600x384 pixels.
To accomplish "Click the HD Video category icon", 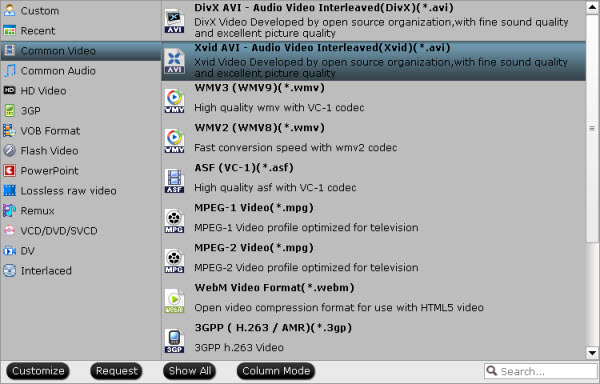I will tap(9, 91).
